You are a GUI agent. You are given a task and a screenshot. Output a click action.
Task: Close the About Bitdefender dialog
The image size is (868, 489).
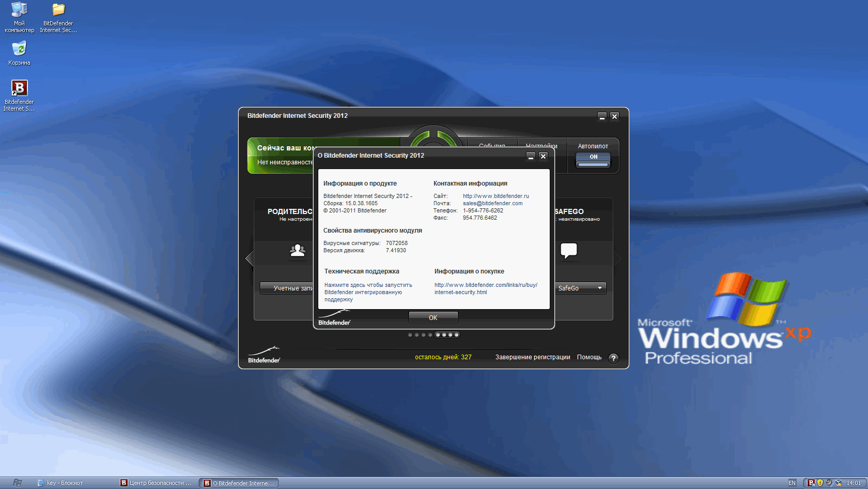(543, 156)
